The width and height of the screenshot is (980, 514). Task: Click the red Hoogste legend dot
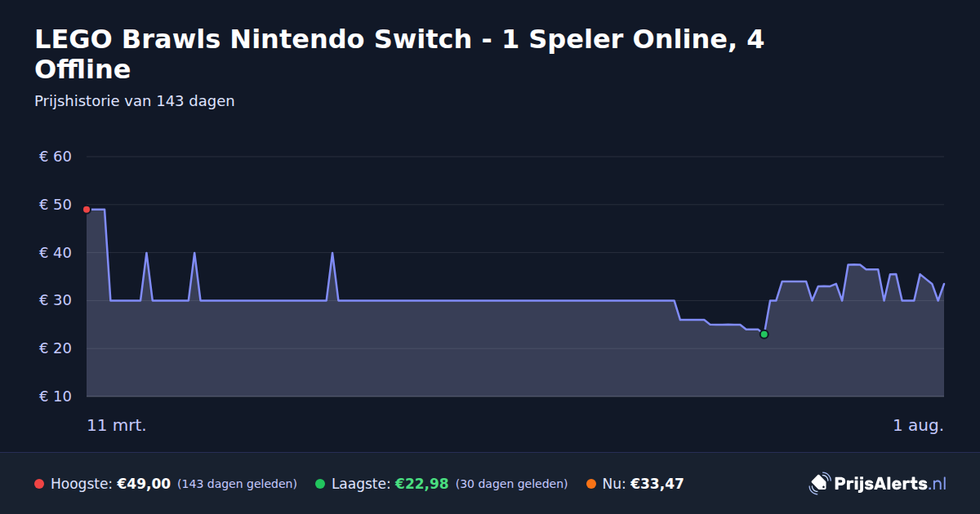pos(39,484)
